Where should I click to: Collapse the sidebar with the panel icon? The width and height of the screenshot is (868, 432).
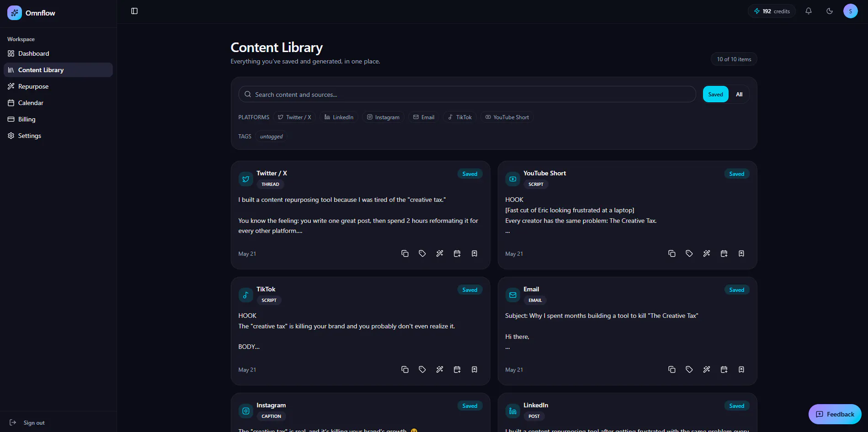134,11
